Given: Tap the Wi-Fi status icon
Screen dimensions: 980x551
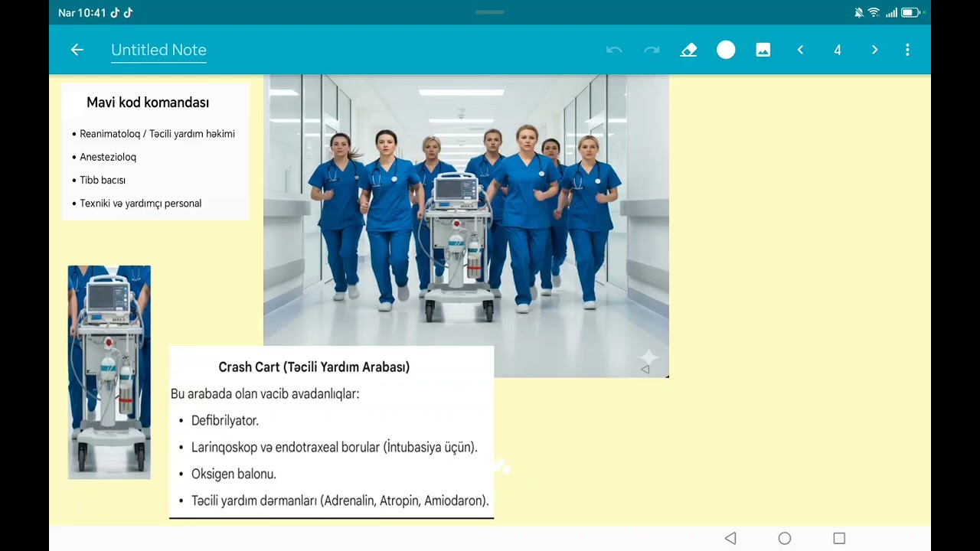Looking at the screenshot, I should click(x=874, y=12).
